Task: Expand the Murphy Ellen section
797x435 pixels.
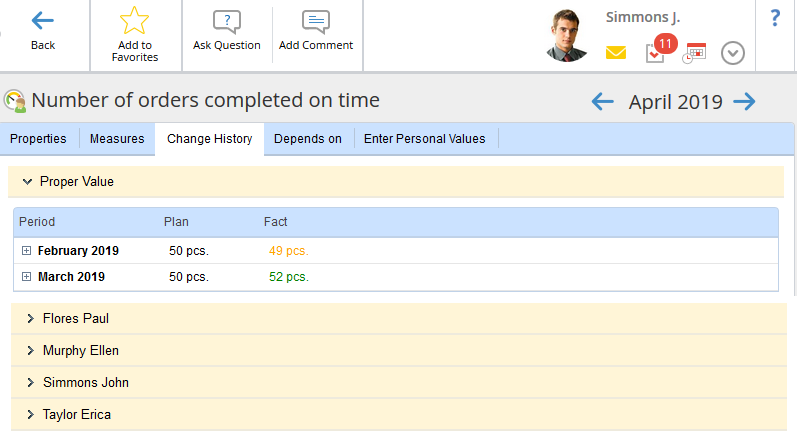Action: coord(31,351)
